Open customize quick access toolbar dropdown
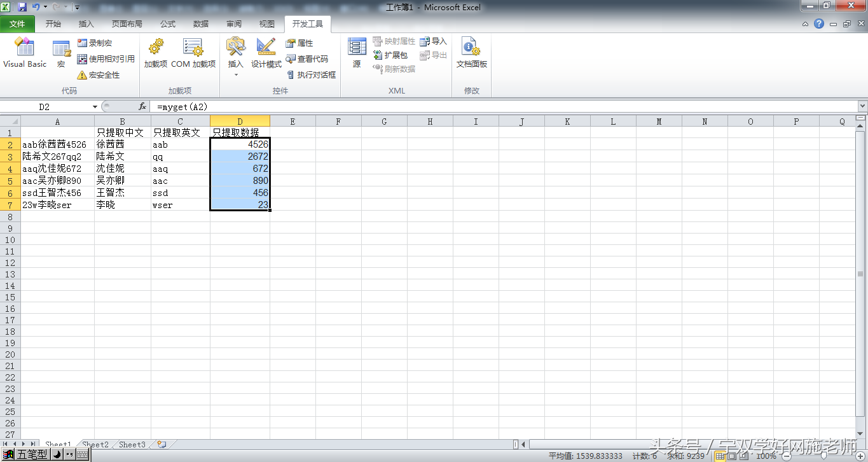The height and width of the screenshot is (462, 868). tap(77, 8)
